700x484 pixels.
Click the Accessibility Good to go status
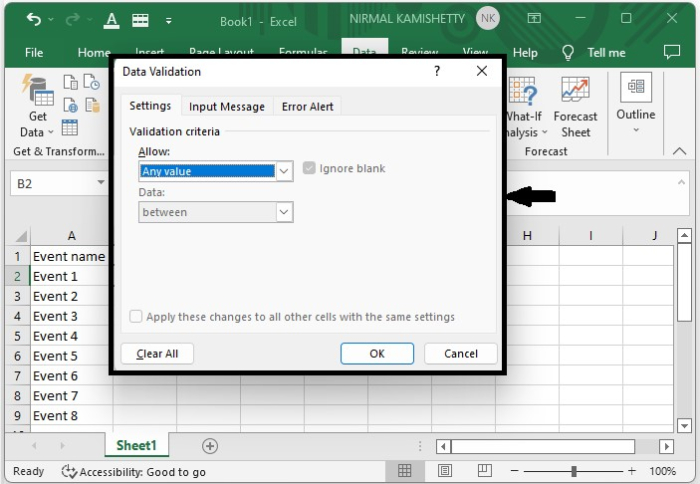pos(133,471)
